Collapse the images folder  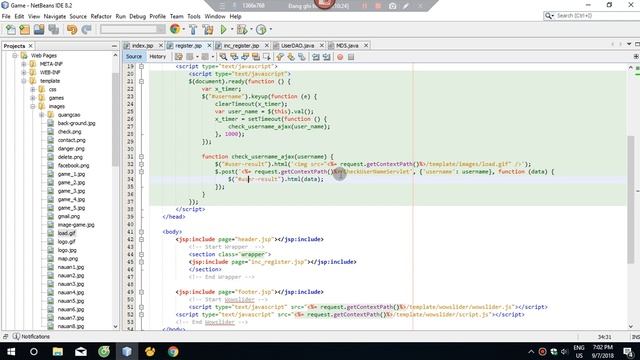coord(33,106)
